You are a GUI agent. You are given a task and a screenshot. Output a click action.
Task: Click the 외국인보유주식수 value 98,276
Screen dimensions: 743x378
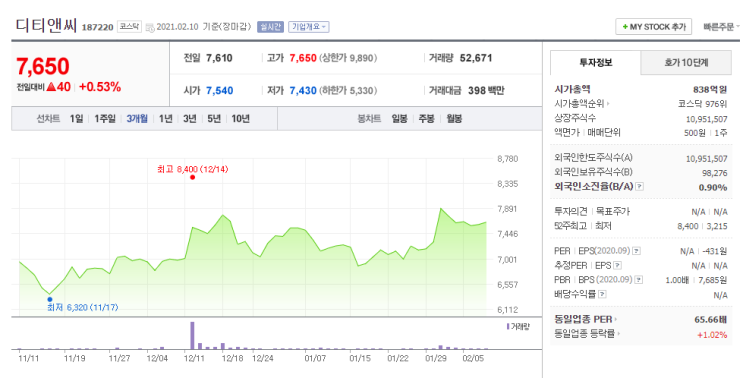pos(715,173)
